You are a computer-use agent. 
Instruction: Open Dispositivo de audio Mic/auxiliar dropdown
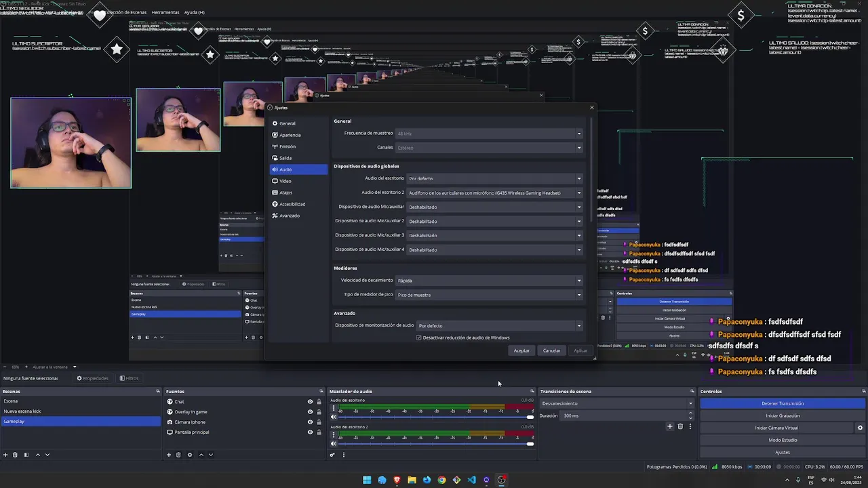coord(494,207)
